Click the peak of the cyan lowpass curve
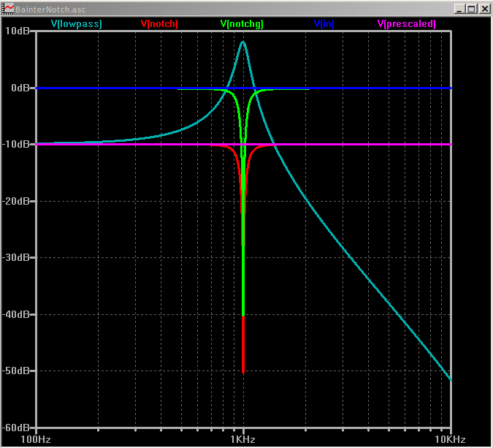This screenshot has height=448, width=493. (x=242, y=42)
